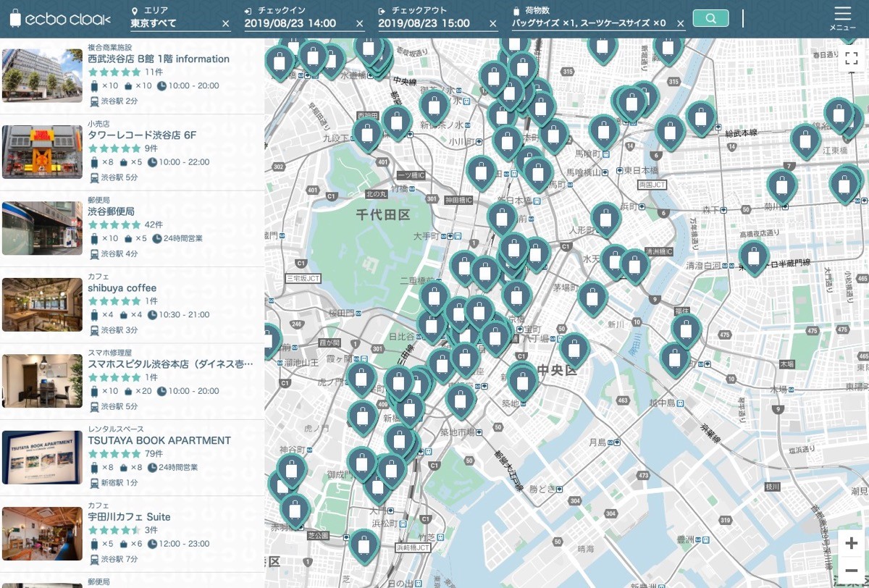Click the star rating of 渋谷郵便局
This screenshot has height=588, width=869.
[x=114, y=225]
